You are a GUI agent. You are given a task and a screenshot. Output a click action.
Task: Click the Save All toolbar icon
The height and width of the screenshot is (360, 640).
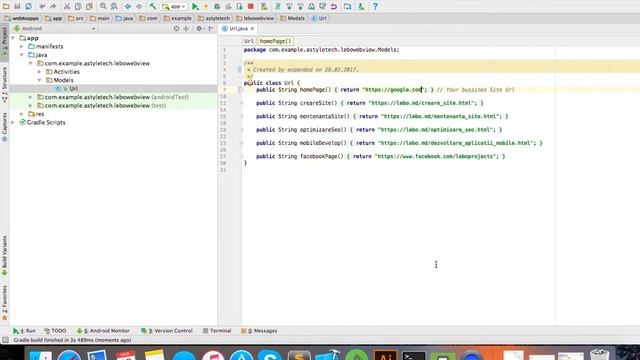click(x=17, y=6)
